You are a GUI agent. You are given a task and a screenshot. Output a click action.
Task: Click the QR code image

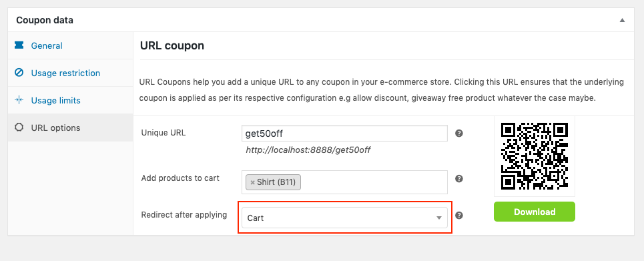(x=535, y=156)
